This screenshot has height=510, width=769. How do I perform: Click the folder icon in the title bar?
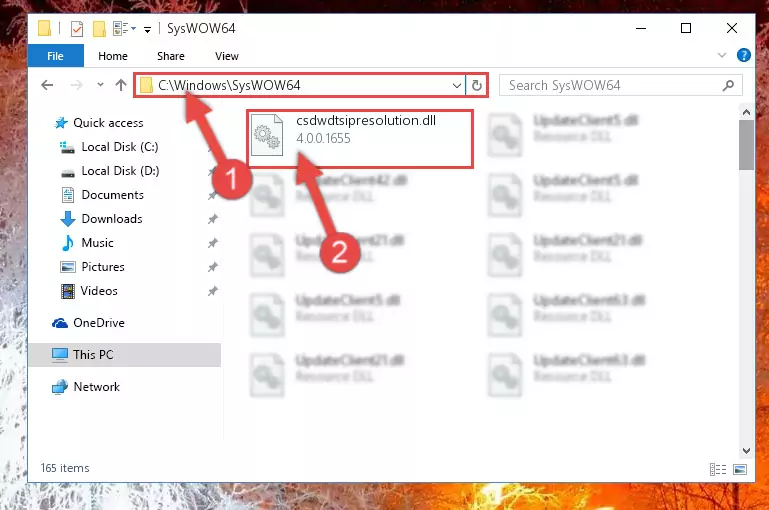[44, 28]
